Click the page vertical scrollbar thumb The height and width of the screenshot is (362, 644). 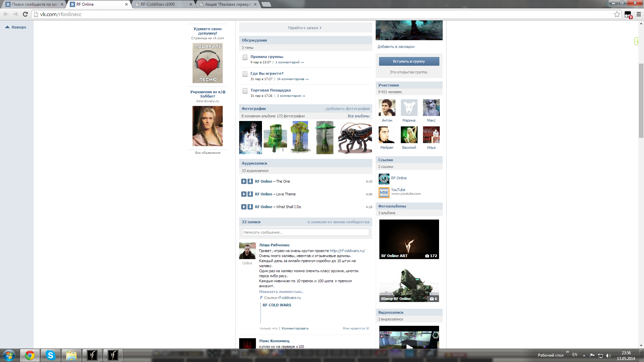pos(641,101)
